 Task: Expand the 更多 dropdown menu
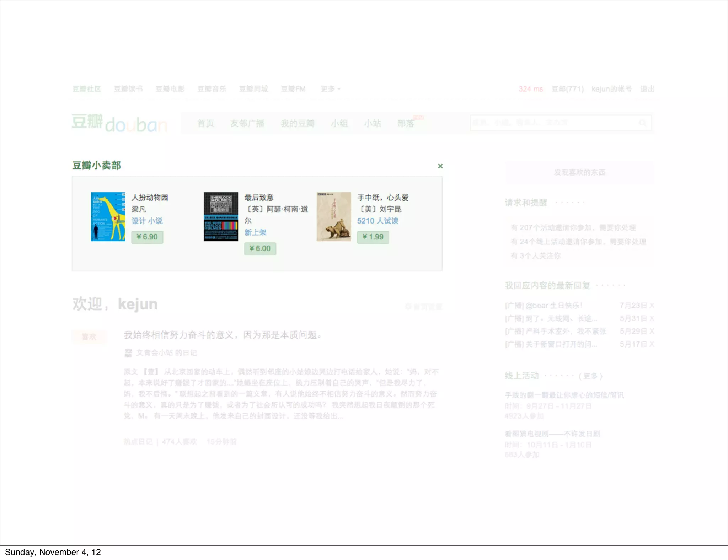(330, 89)
